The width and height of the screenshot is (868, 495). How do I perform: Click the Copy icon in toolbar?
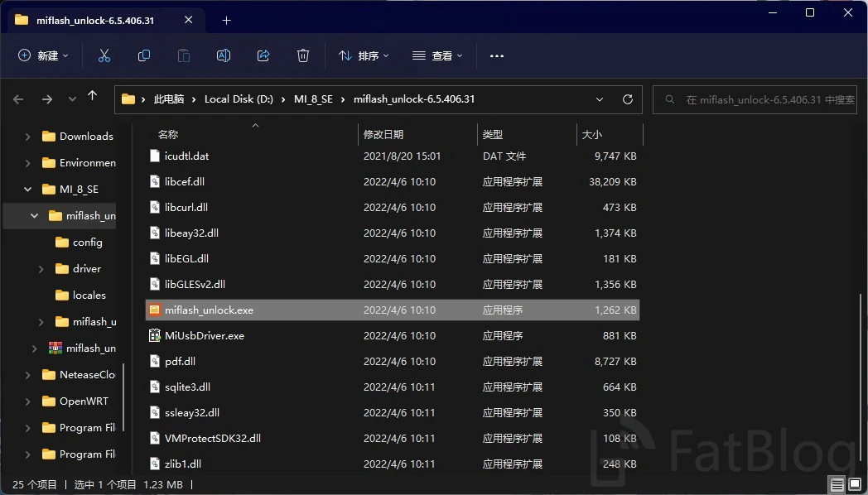tap(144, 55)
